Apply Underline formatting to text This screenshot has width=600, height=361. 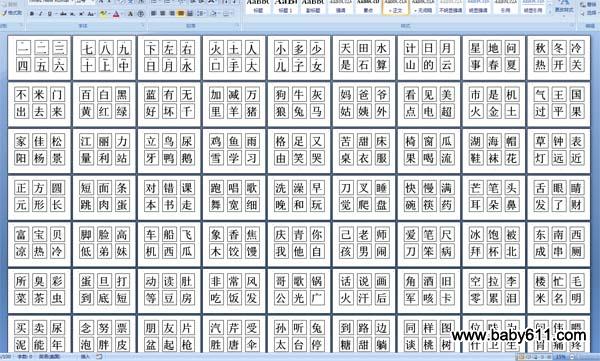(49, 14)
